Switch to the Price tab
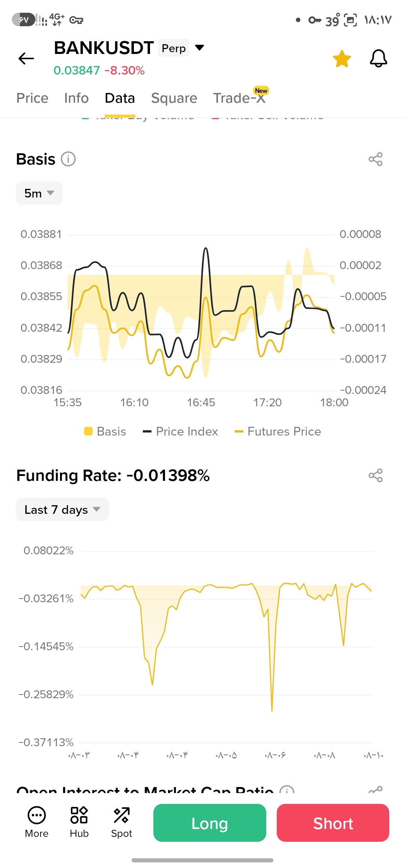This screenshot has height=868, width=405. point(32,98)
